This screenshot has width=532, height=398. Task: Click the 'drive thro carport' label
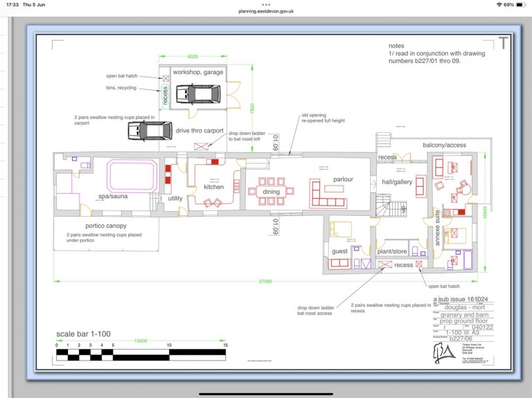click(199, 131)
